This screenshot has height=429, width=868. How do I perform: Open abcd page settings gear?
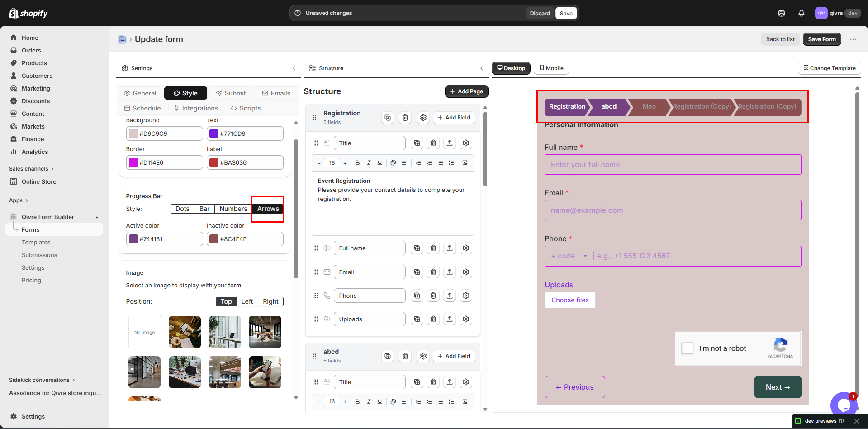point(423,356)
